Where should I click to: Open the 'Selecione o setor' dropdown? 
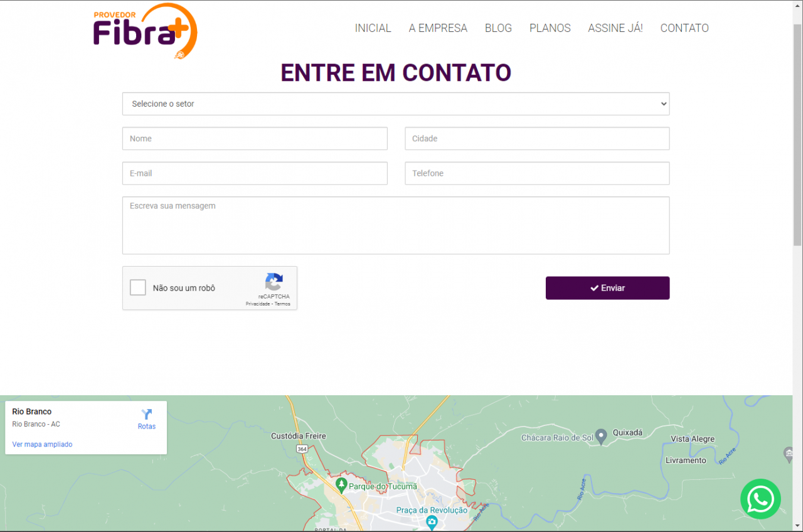[396, 104]
